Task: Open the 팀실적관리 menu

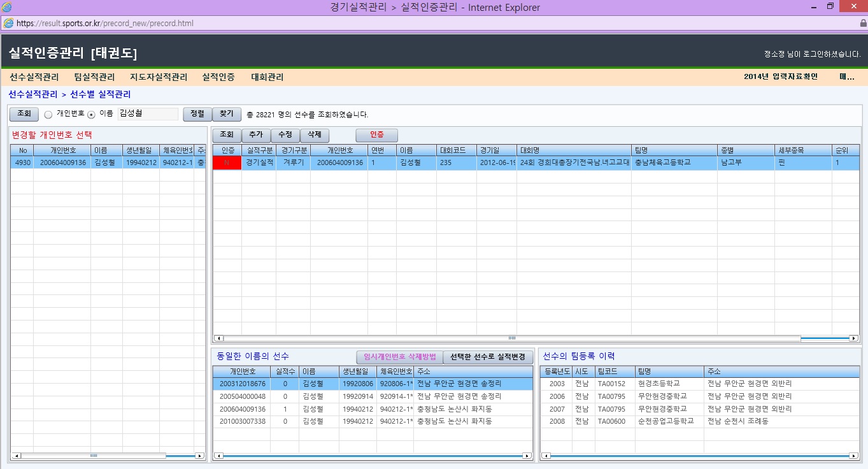Action: (x=94, y=77)
